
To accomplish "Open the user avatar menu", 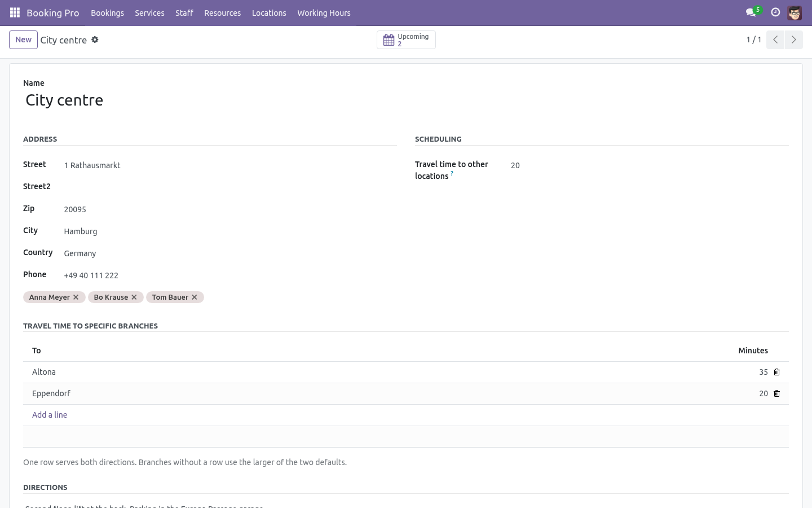I will tap(795, 12).
